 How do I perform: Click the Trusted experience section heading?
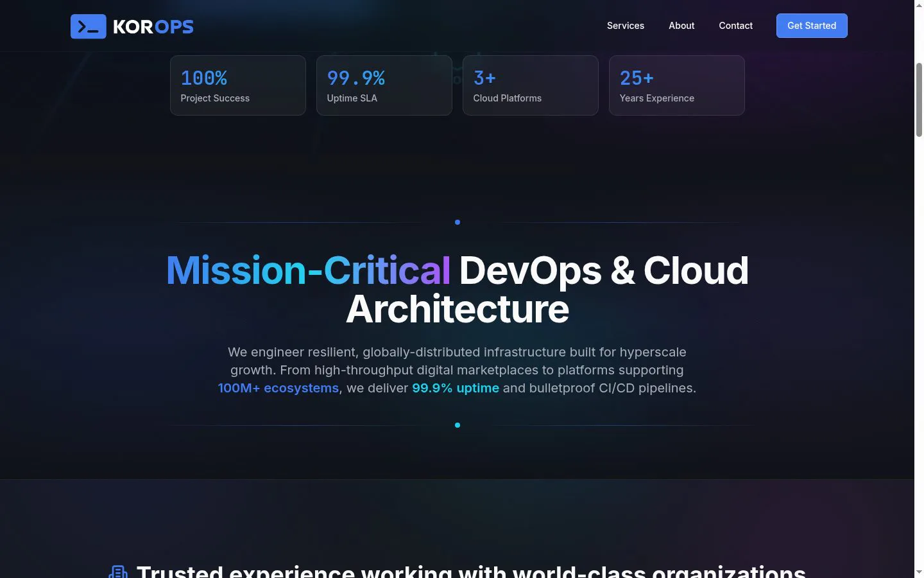point(471,571)
